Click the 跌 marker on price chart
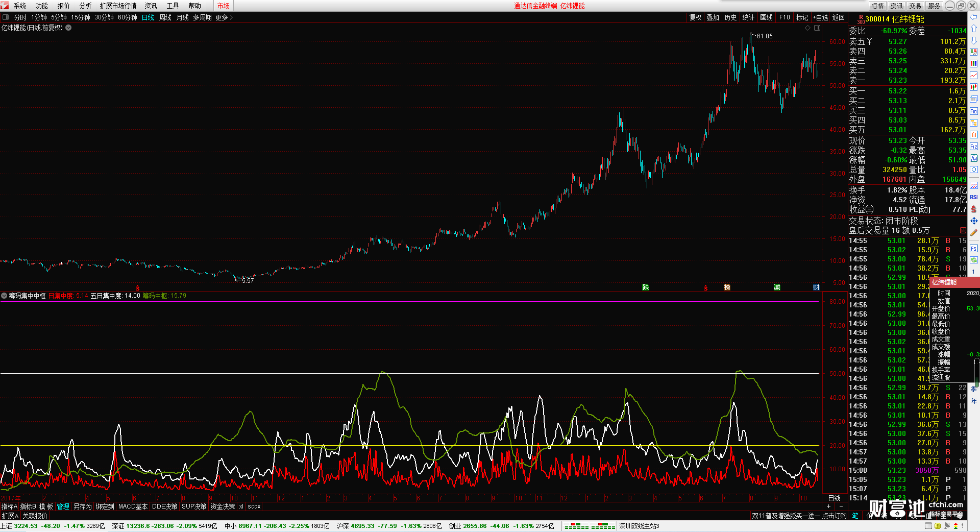 (x=645, y=287)
